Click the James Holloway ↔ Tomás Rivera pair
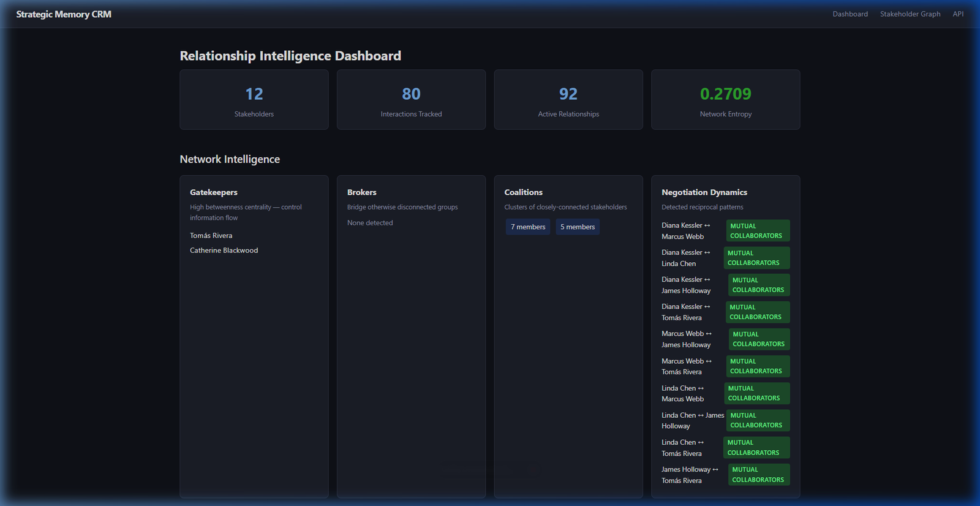Viewport: 980px width, 506px height. [690, 475]
